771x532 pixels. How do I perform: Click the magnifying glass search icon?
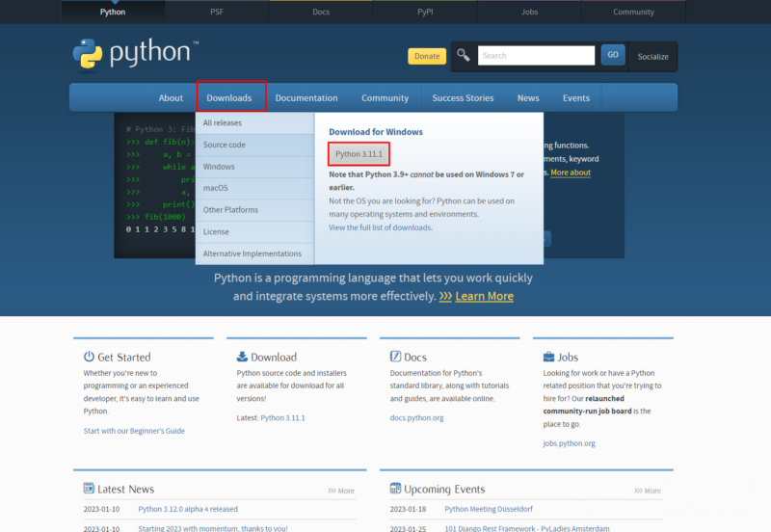tap(464, 56)
